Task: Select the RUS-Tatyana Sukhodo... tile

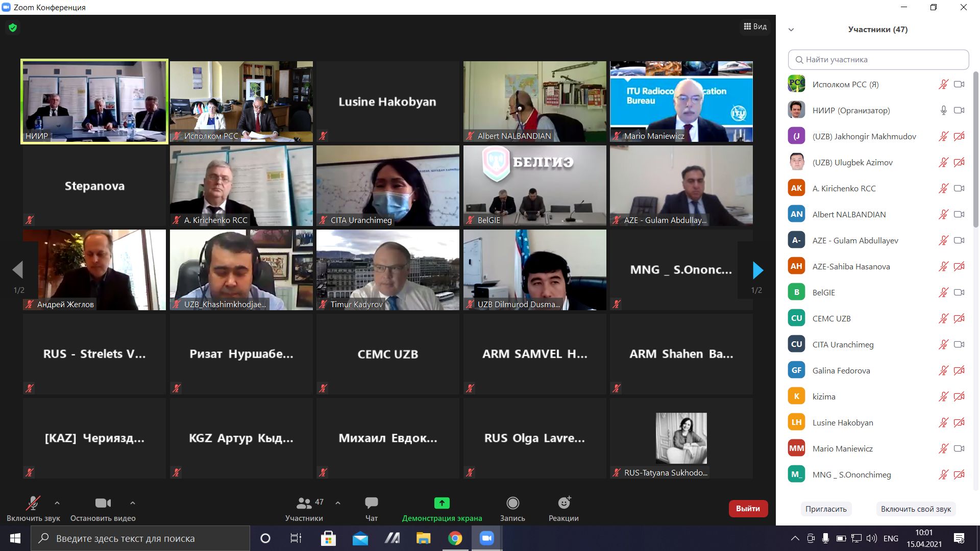Action: click(x=681, y=438)
